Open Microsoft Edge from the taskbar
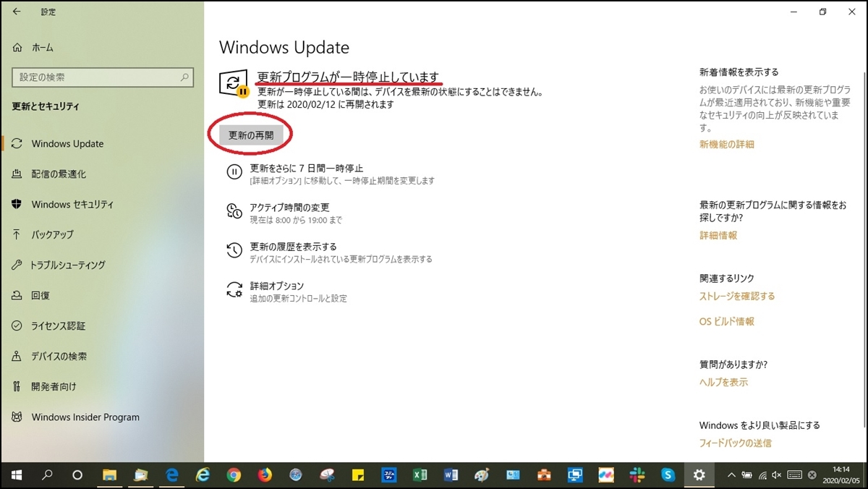 172,475
